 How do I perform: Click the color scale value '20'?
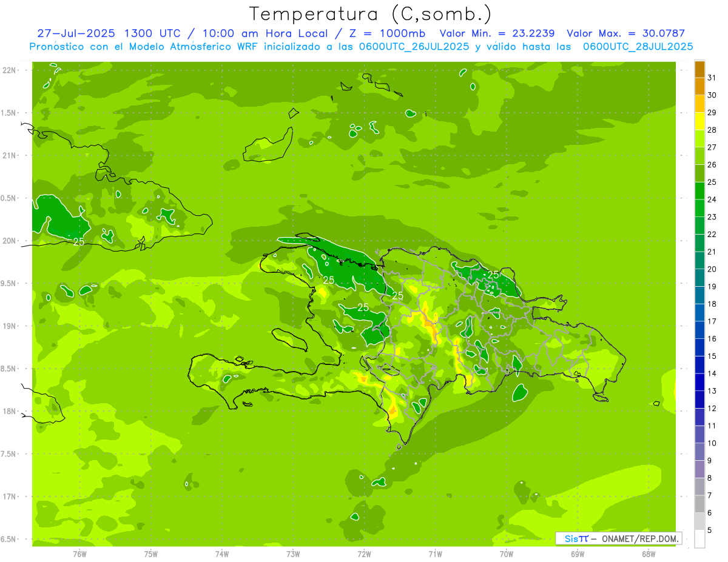tap(712, 269)
